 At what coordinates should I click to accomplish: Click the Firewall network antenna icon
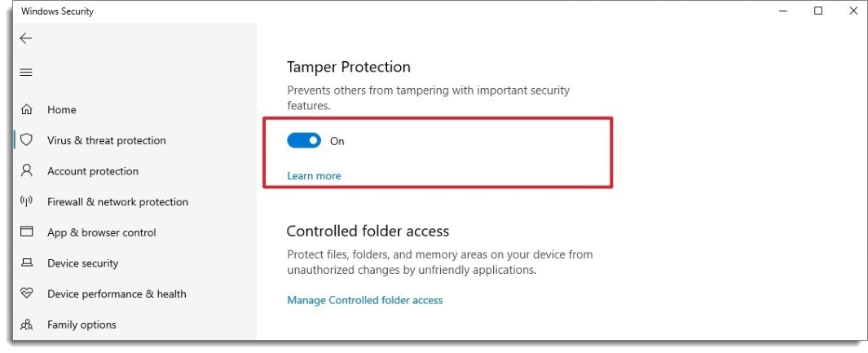[27, 201]
